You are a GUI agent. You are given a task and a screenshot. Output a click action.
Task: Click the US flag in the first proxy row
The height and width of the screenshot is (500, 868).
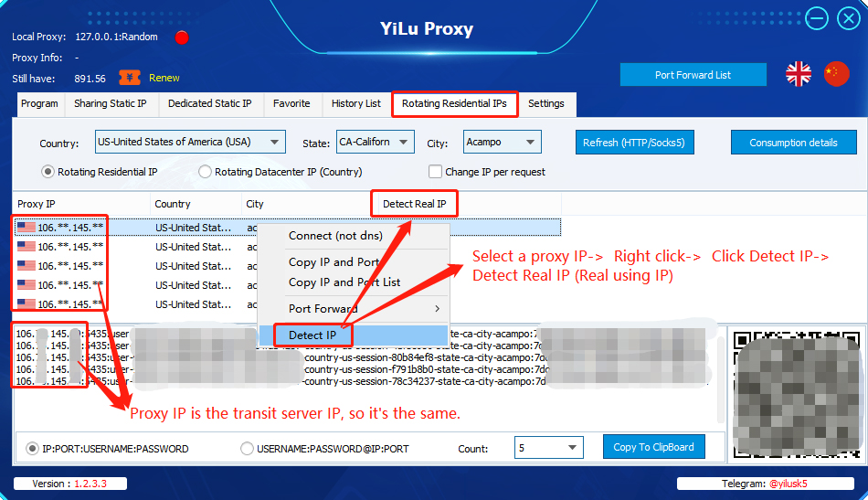tap(26, 227)
